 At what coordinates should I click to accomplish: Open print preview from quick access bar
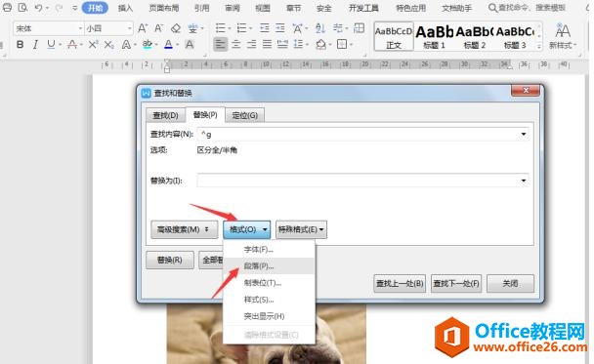[x=22, y=8]
